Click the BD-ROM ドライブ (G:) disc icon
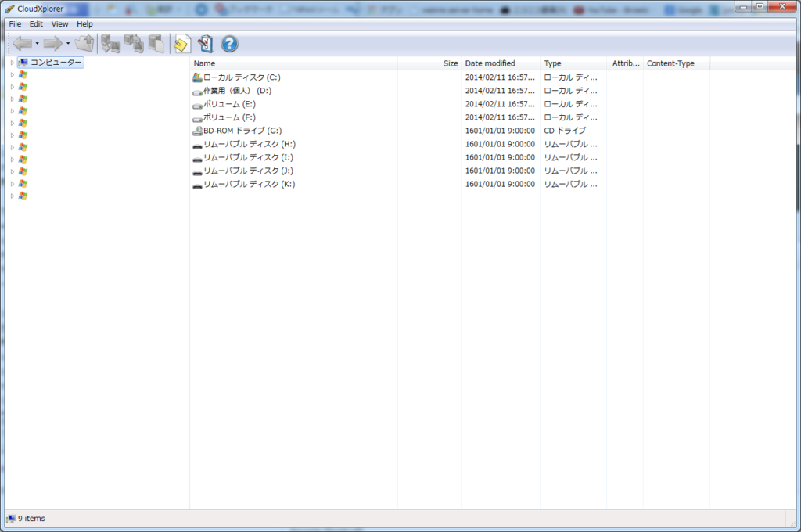Viewport: 801px width, 532px height. (197, 131)
